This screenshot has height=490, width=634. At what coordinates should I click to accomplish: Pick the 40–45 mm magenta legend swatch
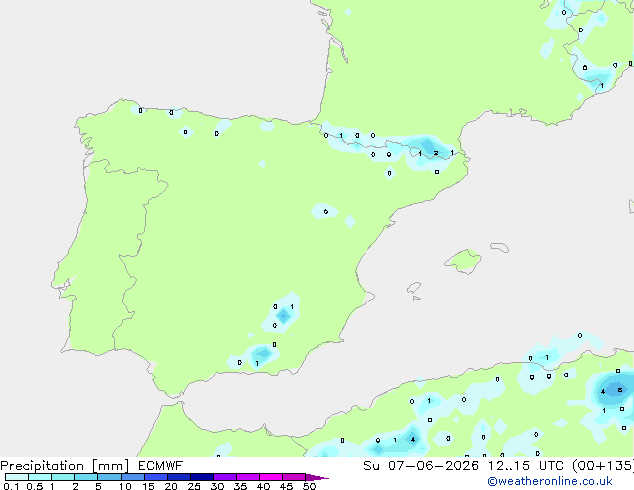tap(271, 477)
